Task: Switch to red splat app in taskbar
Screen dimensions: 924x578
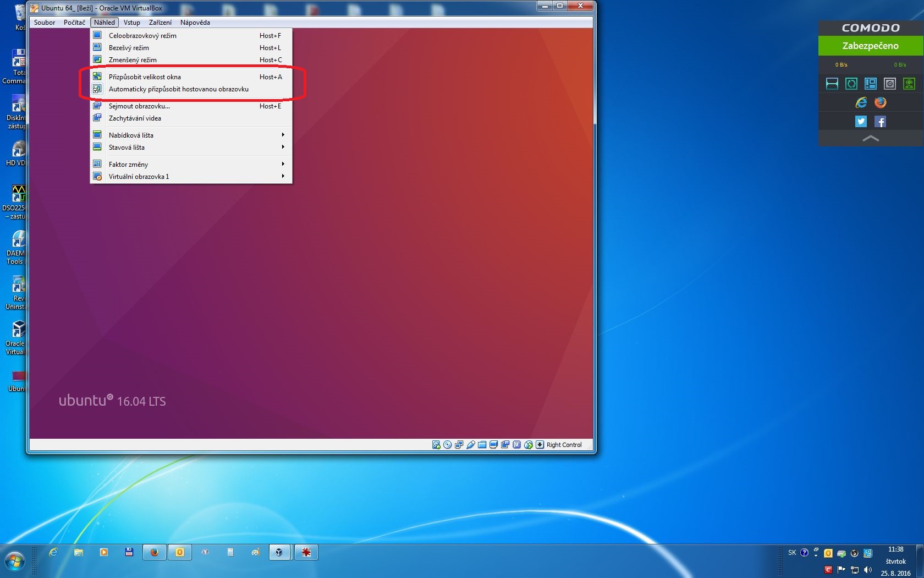Action: (306, 552)
